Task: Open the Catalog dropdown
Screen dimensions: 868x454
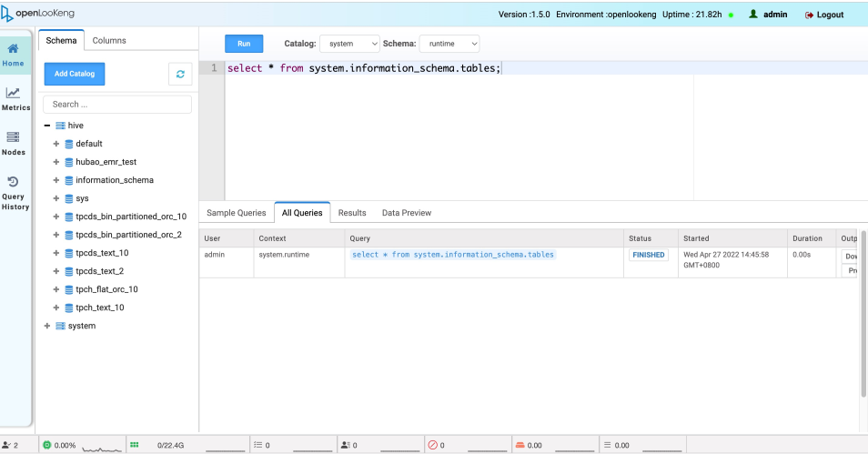Action: 349,44
